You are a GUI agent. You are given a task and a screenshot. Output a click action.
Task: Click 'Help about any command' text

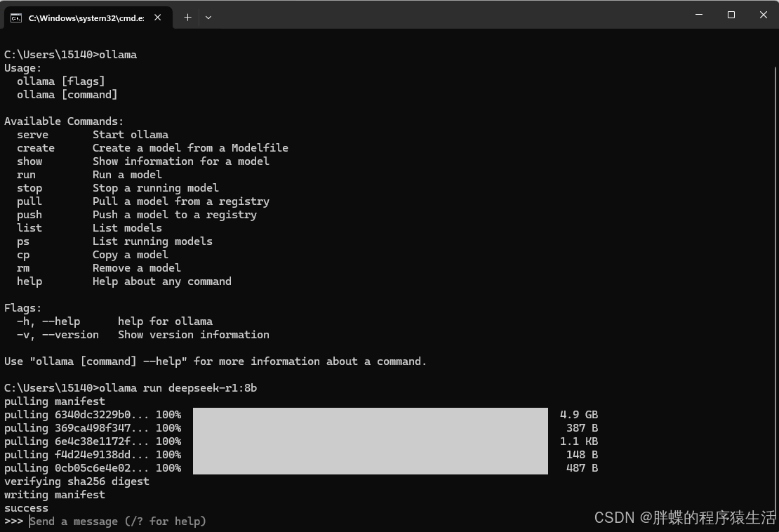(x=162, y=281)
